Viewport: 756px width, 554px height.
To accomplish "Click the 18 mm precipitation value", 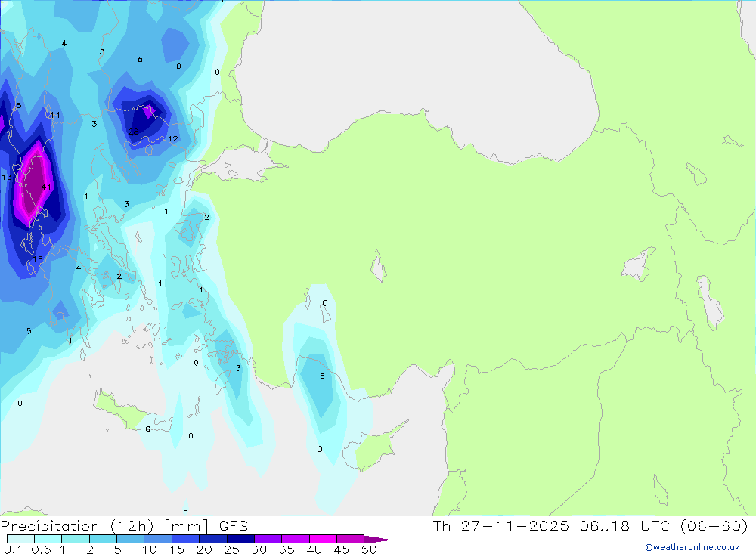I will [x=38, y=259].
